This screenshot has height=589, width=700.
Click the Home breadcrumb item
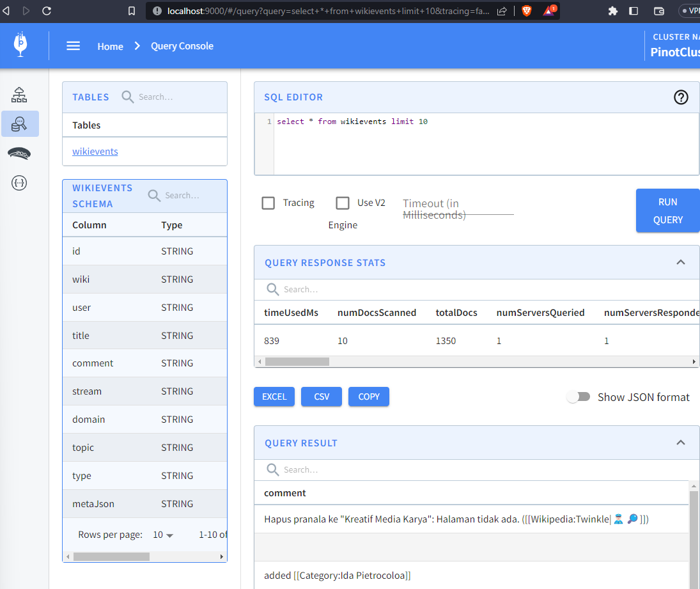tap(110, 46)
